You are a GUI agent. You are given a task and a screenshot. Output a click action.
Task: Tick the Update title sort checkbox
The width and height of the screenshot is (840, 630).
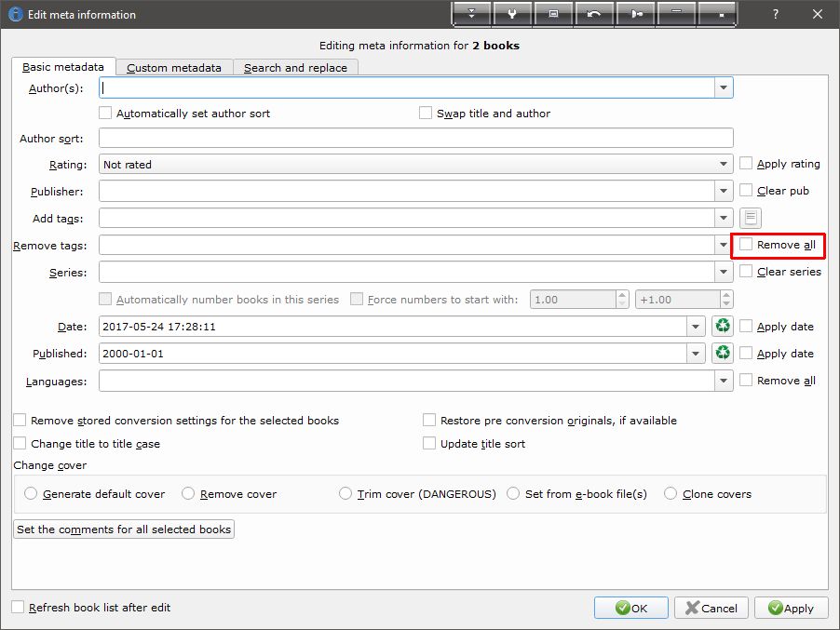click(x=429, y=443)
